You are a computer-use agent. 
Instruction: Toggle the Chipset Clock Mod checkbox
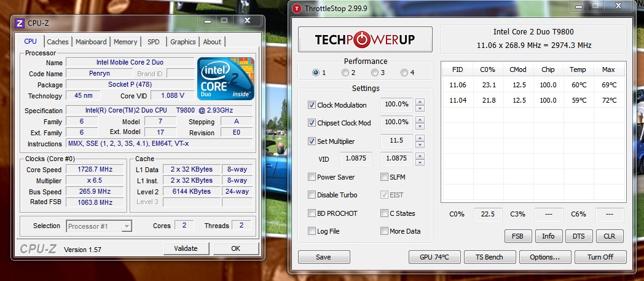click(312, 123)
